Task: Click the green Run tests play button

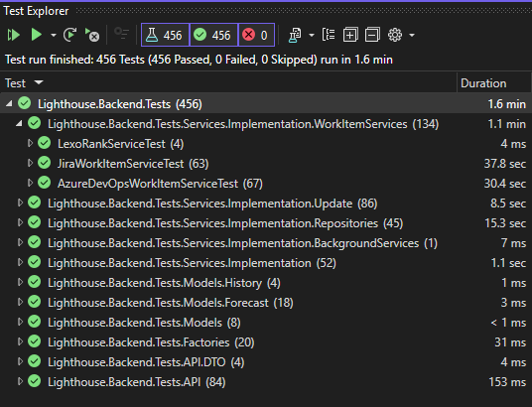Action: 37,35
